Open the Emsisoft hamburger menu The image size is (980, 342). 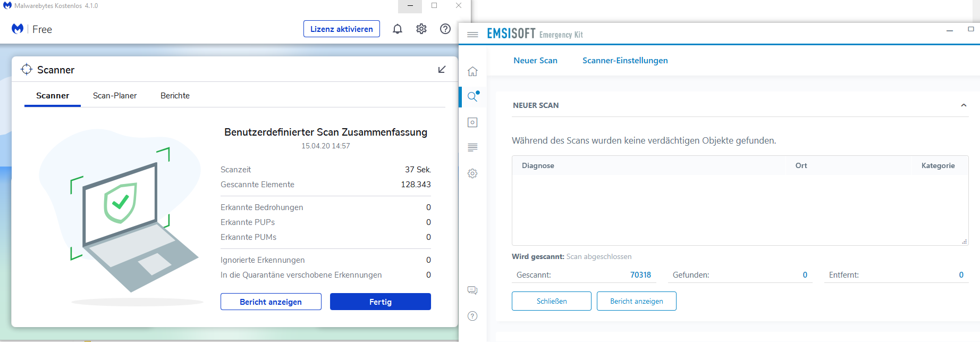[472, 35]
